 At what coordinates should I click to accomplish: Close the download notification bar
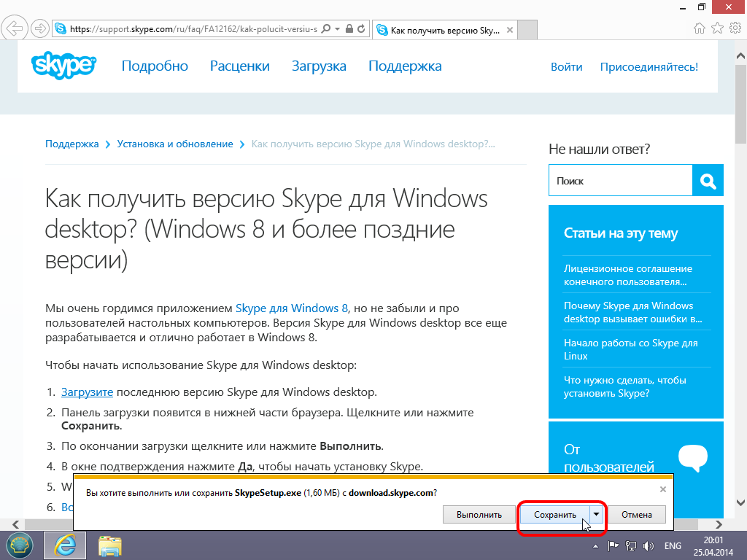(662, 489)
